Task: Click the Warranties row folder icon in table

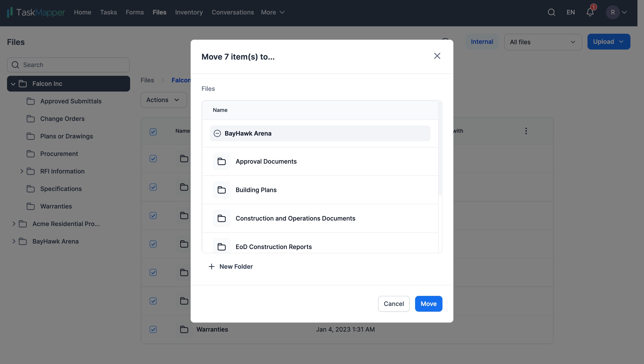Action: coord(184,329)
